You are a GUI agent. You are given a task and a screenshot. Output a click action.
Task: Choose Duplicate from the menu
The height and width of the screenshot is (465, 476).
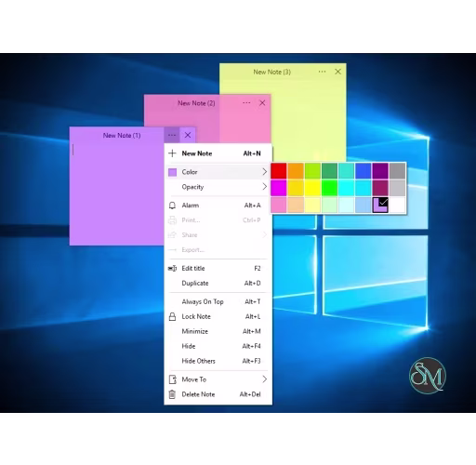218,283
